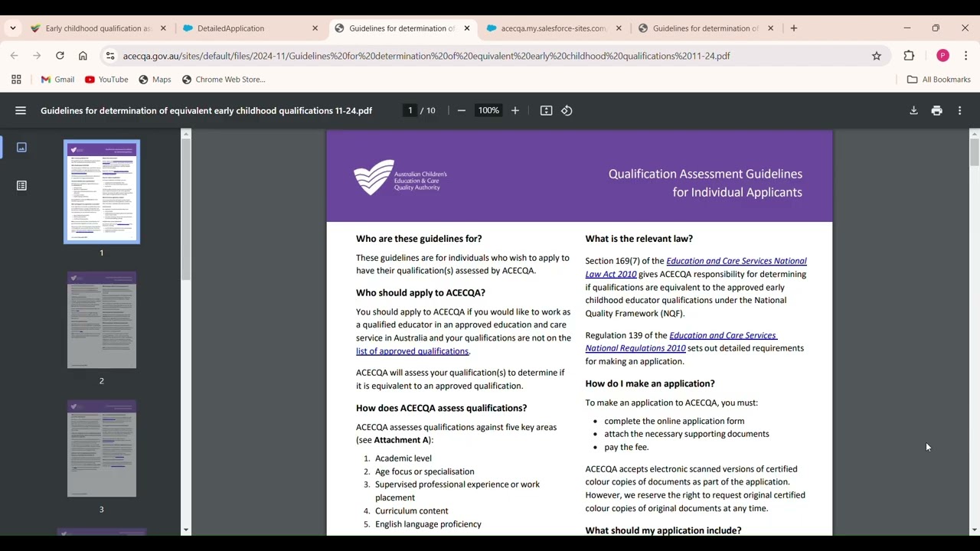Click the 'How do I make an application?' heading
This screenshot has width=980, height=551.
[650, 383]
